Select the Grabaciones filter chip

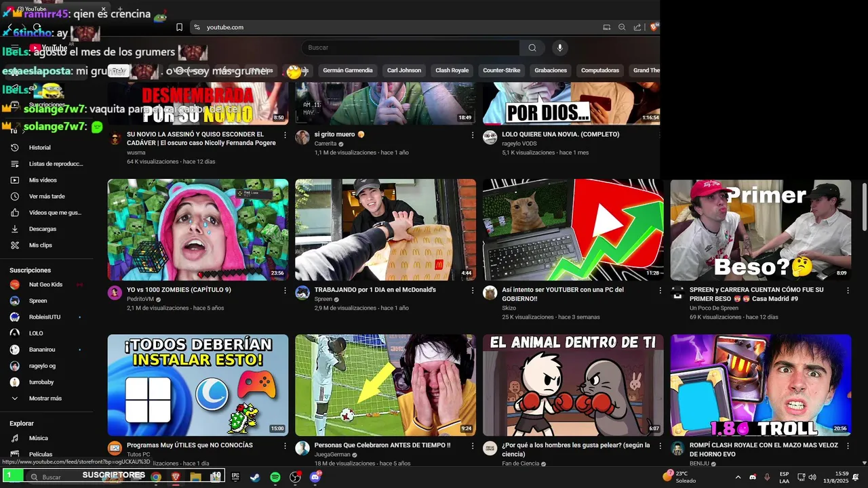click(551, 70)
